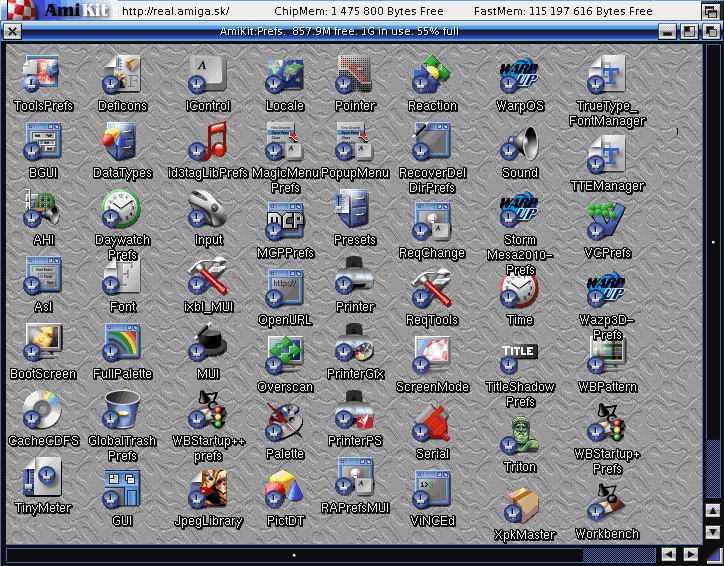The width and height of the screenshot is (724, 566).
Task: Select the Printer icon
Action: (355, 275)
